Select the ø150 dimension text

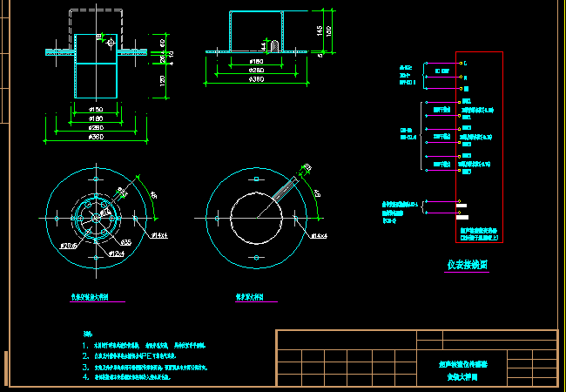click(x=95, y=109)
